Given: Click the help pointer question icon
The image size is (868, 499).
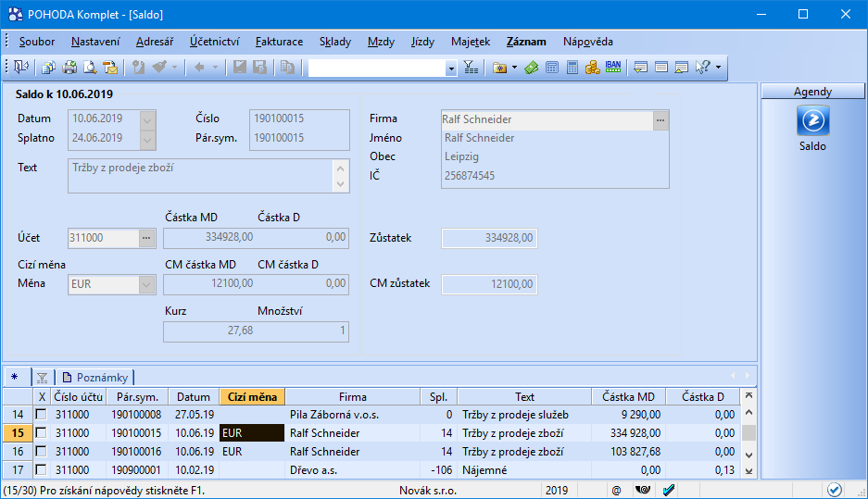Looking at the screenshot, I should [702, 68].
